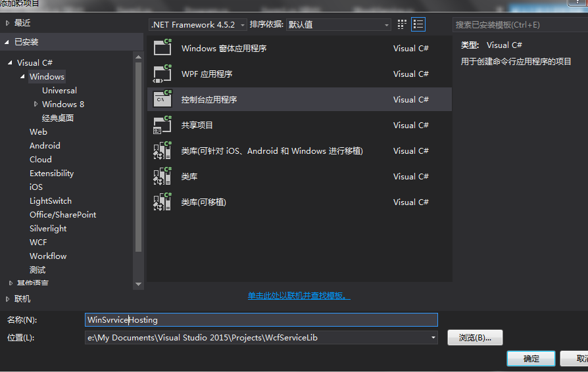Click the 控制台应用程序 console icon
Screen dimensions: 588x372
[x=162, y=99]
